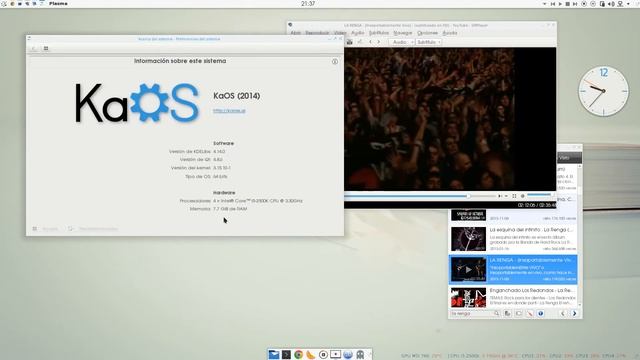Click the previous arrow in SMPlayer toolbar
The height and width of the screenshot is (360, 640).
[370, 42]
